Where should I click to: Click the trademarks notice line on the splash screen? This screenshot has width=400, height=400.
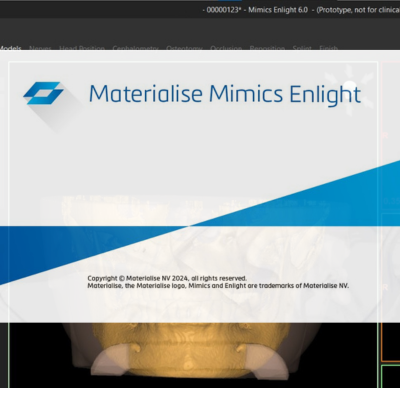point(218,286)
